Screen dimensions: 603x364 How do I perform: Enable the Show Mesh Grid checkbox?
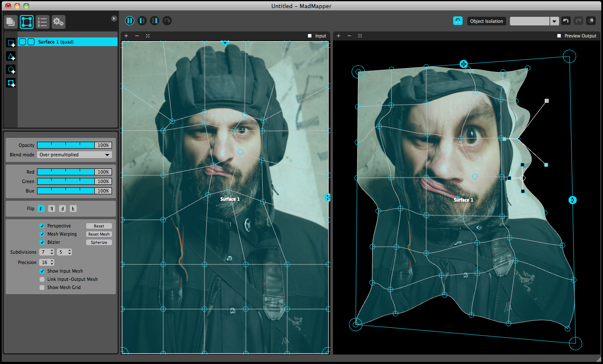[x=42, y=288]
